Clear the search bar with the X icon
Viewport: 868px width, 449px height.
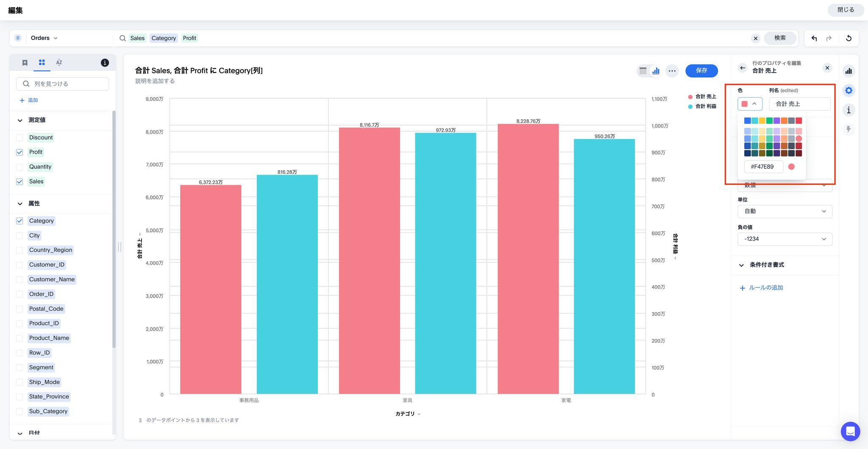[x=755, y=38]
